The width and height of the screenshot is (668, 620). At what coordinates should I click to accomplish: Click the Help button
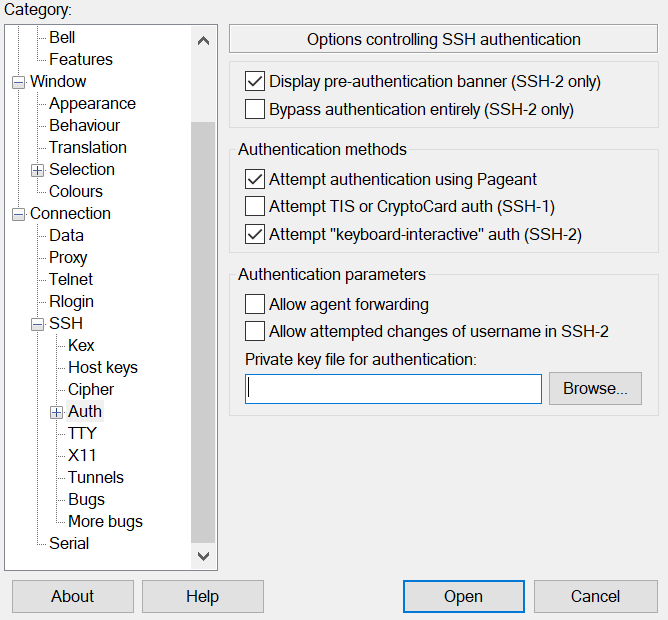[203, 596]
